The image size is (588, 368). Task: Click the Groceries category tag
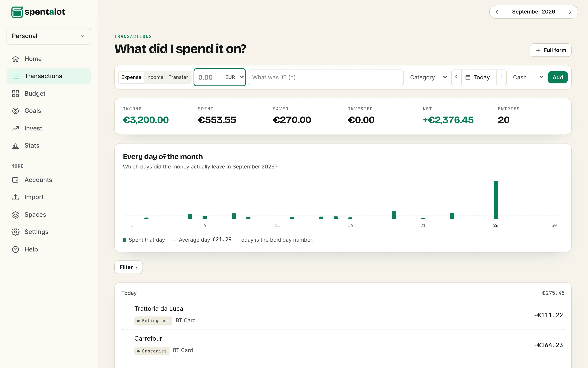tap(152, 351)
